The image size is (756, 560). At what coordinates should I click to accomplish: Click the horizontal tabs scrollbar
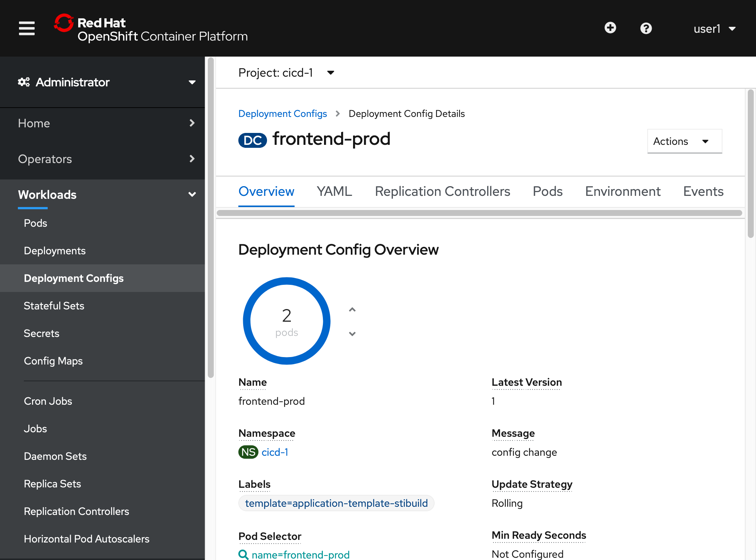click(x=479, y=213)
